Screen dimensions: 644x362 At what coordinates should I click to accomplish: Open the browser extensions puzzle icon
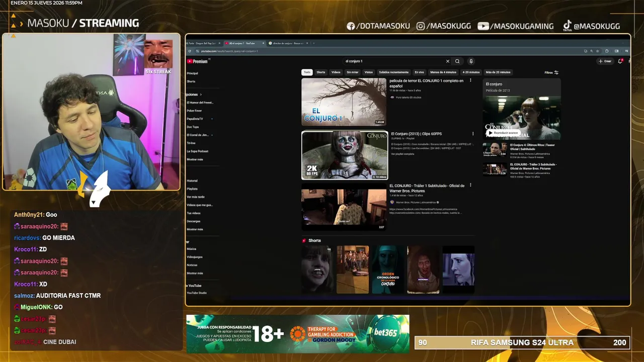[607, 51]
